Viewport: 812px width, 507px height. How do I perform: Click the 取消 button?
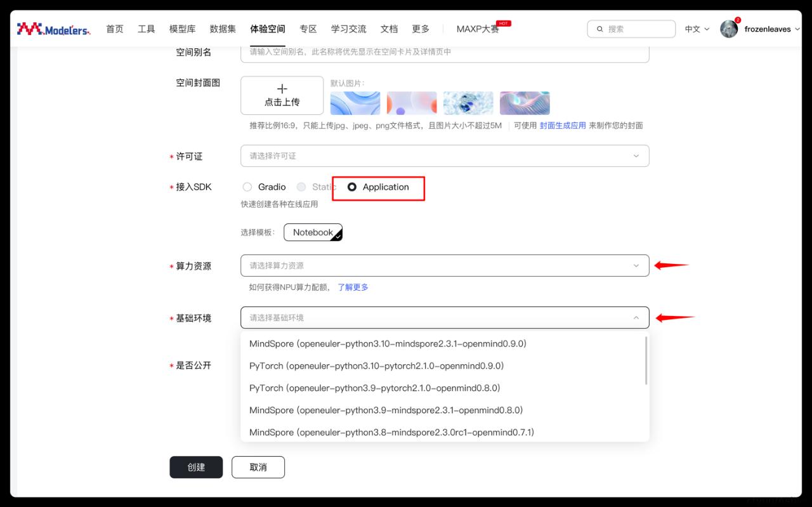point(258,467)
